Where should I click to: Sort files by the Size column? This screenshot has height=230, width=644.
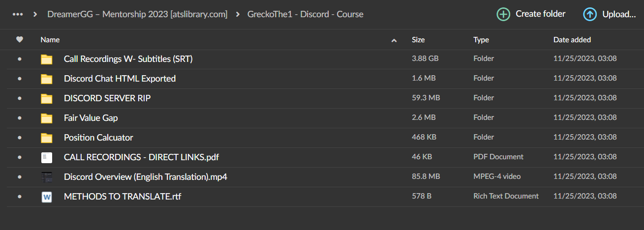pyautogui.click(x=418, y=40)
